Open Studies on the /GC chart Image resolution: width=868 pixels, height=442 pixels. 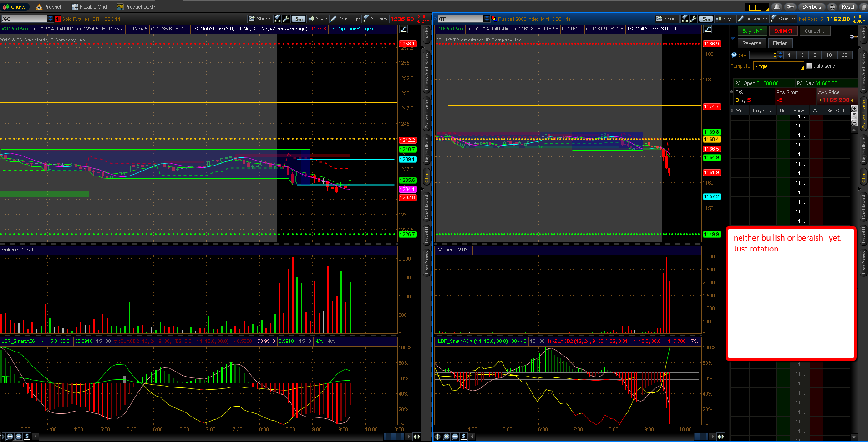375,19
